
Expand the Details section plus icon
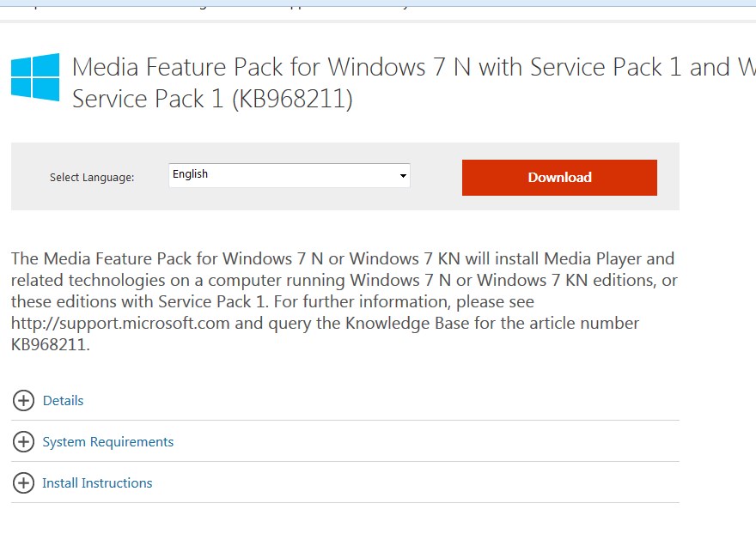[x=23, y=400]
